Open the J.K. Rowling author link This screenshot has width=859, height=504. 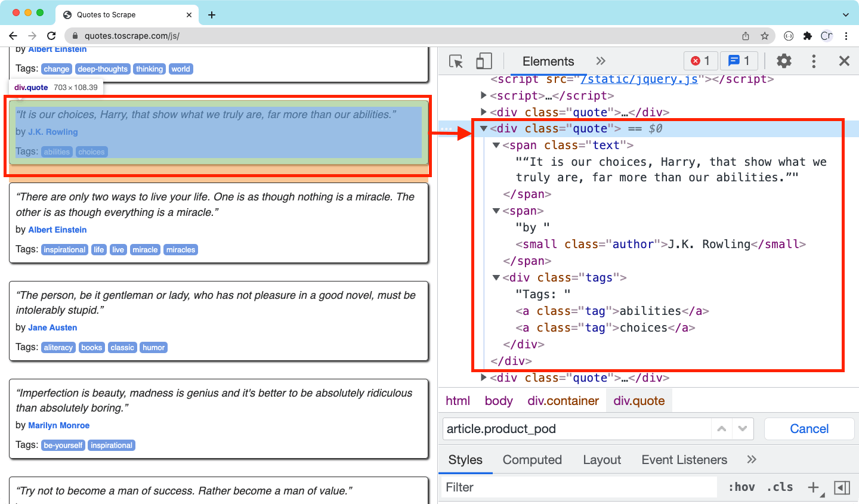[x=53, y=132]
